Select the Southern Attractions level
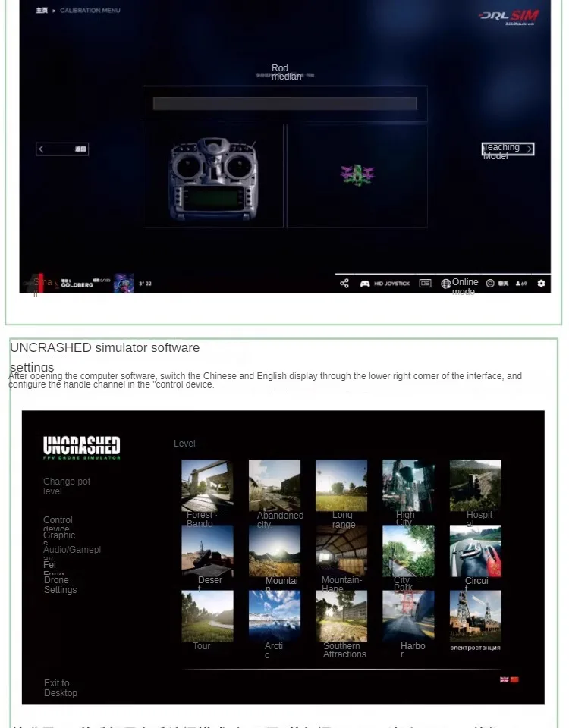This screenshot has width=569, height=728. click(x=341, y=616)
